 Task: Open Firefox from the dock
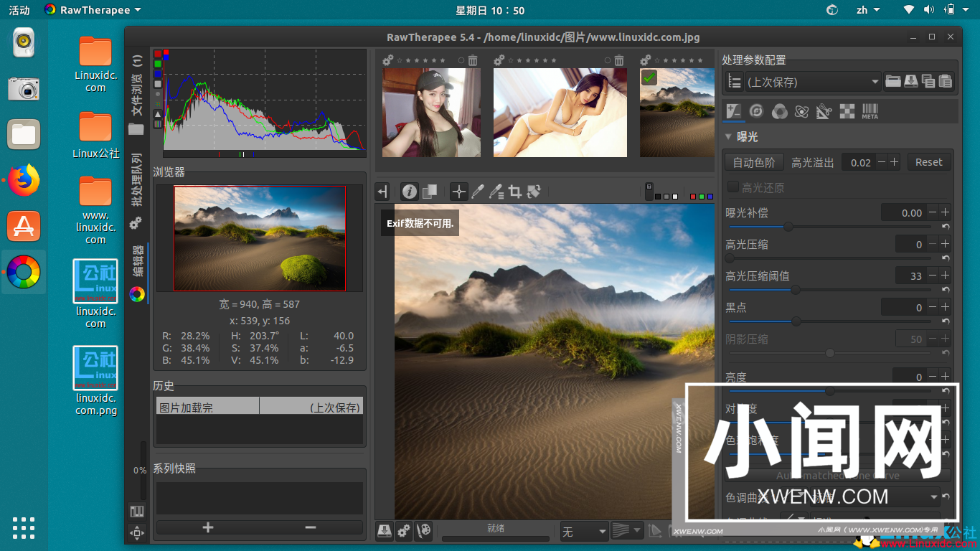pyautogui.click(x=24, y=179)
